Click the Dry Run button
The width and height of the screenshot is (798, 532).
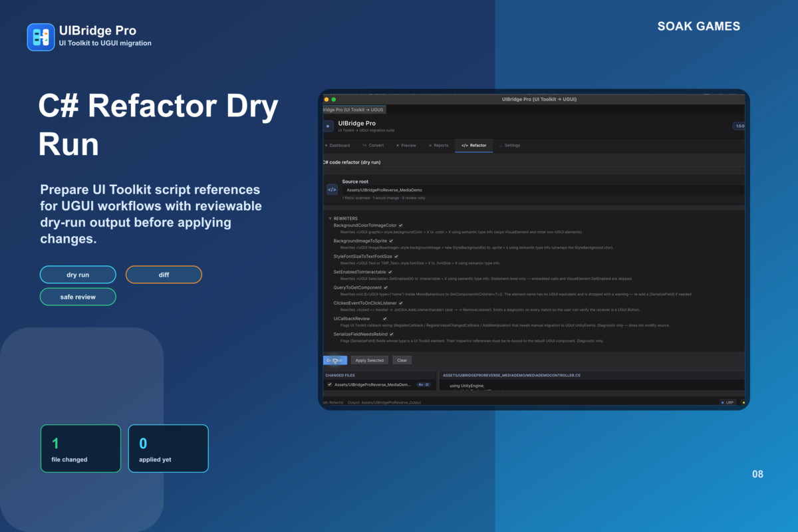click(334, 360)
